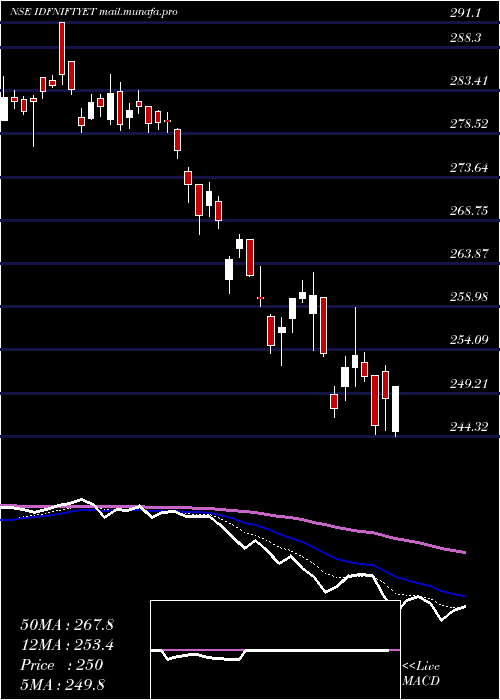Click the 263.87 price label

pyautogui.click(x=469, y=254)
